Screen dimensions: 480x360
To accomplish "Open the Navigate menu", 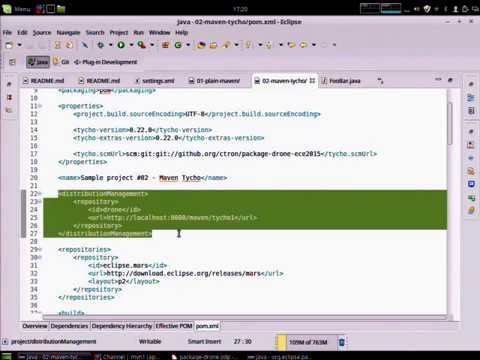I will click(x=68, y=33).
